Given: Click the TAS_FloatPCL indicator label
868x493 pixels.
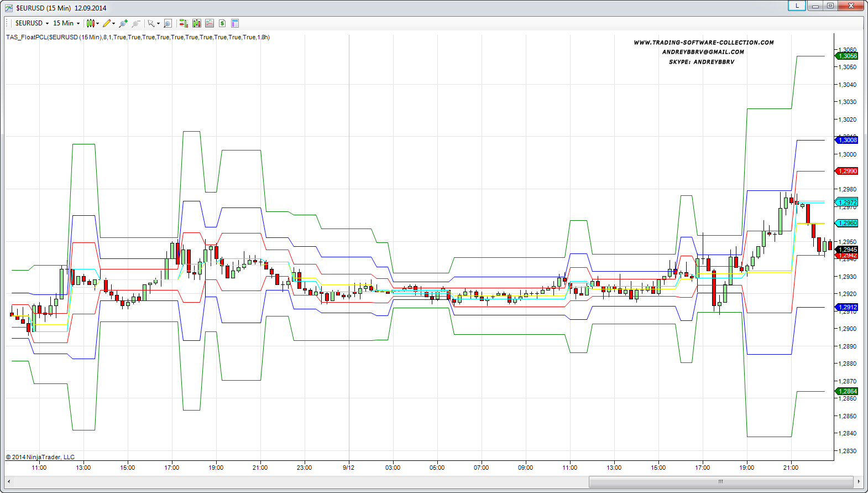Looking at the screenshot, I should click(x=138, y=37).
